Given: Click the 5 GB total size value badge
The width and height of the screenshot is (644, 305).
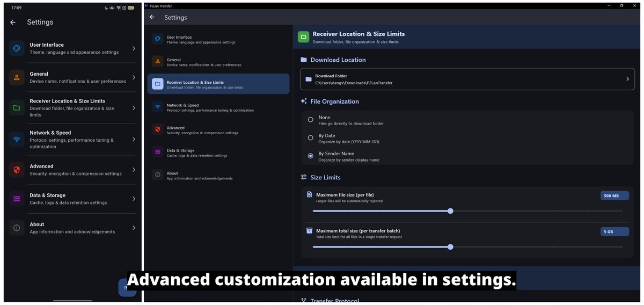Looking at the screenshot, I should [x=614, y=232].
